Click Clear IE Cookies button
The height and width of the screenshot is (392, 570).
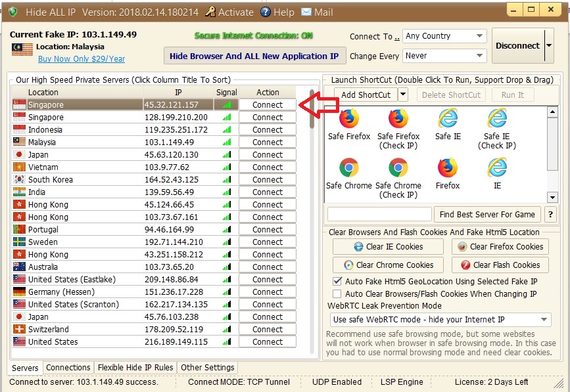(x=388, y=247)
